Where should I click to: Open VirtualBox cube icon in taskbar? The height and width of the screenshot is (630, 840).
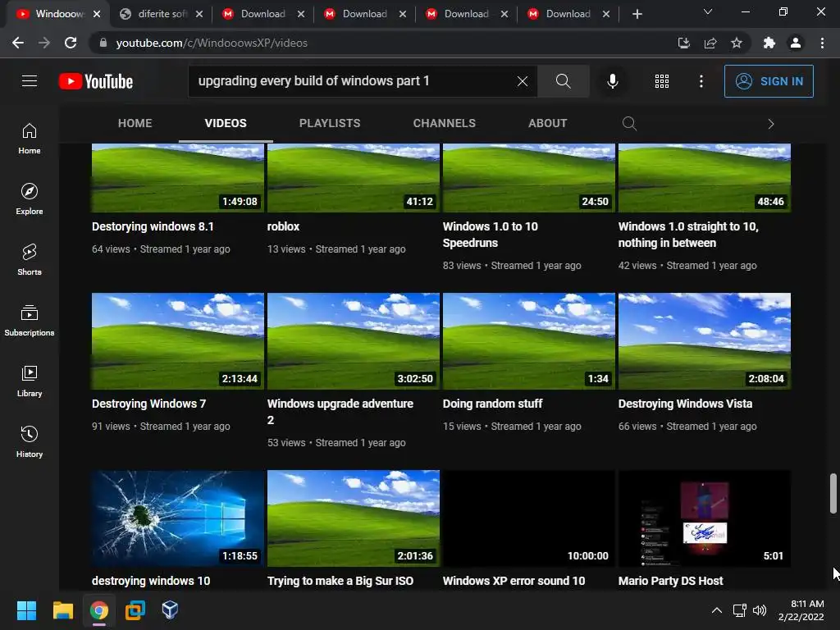(x=170, y=610)
